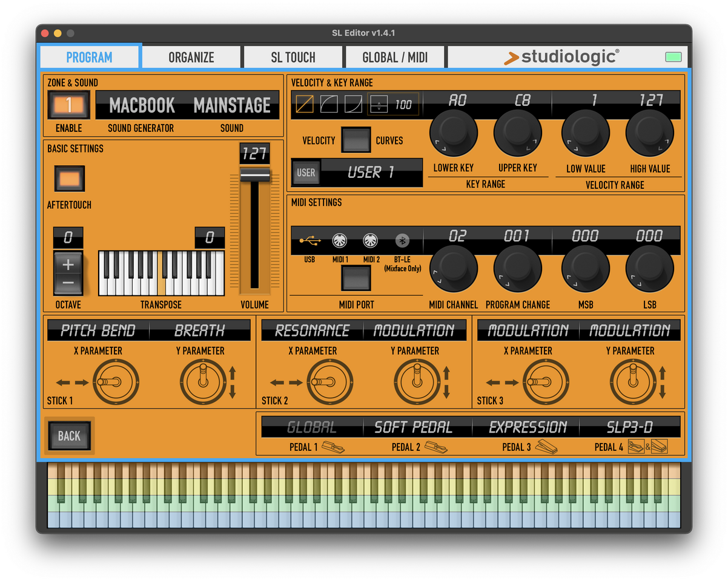Click Stick 2 Y parameter joystick icon
This screenshot has width=728, height=581.
click(417, 382)
